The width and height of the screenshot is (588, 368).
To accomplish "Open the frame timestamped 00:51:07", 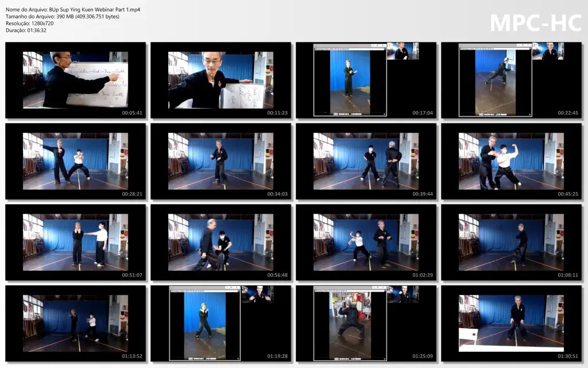I will click(x=75, y=242).
